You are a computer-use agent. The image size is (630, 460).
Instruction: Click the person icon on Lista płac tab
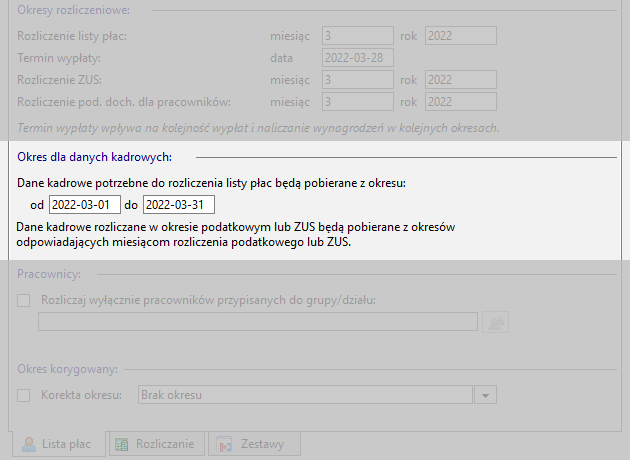click(30, 444)
